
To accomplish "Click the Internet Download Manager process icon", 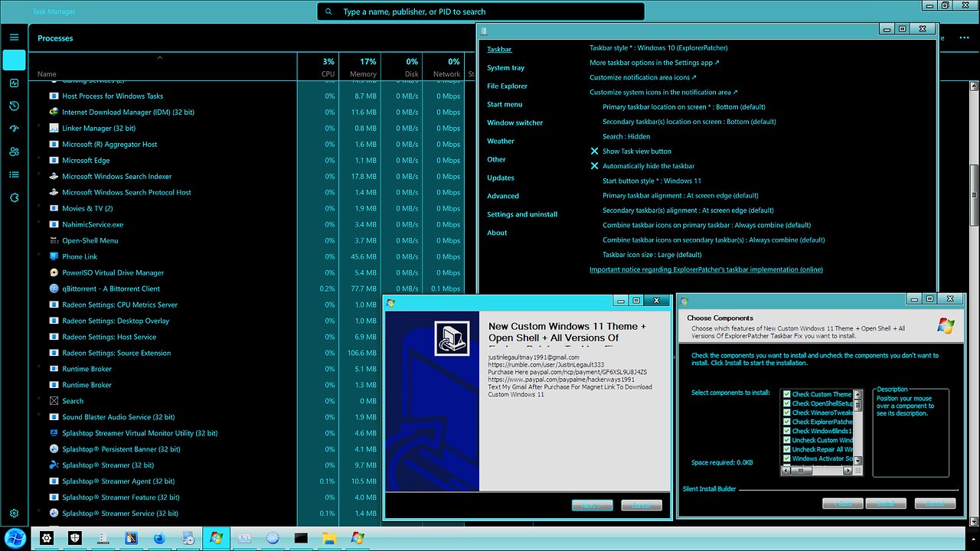I will click(x=54, y=112).
